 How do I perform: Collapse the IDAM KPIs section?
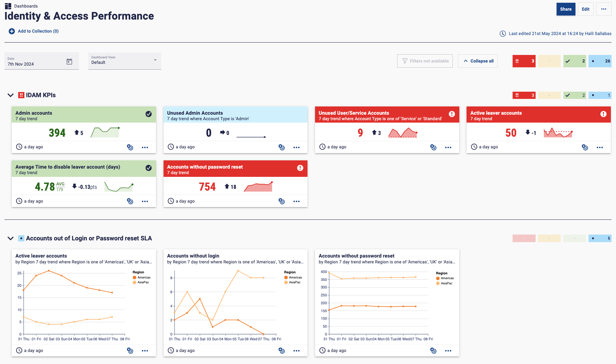[11, 95]
